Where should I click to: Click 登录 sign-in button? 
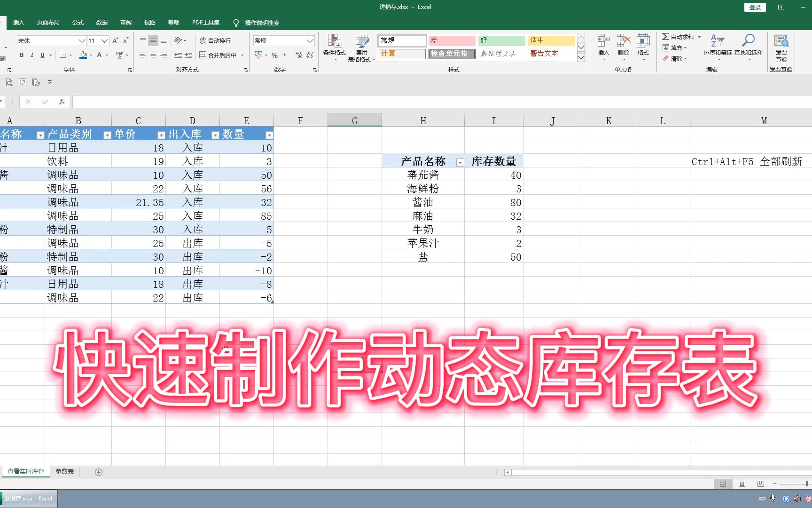point(755,7)
